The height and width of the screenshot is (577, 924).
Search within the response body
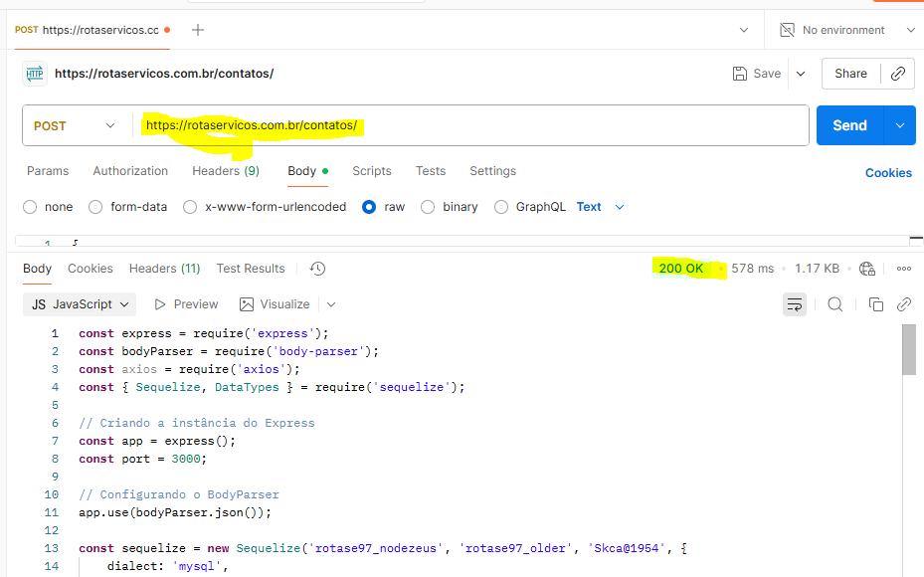835,304
